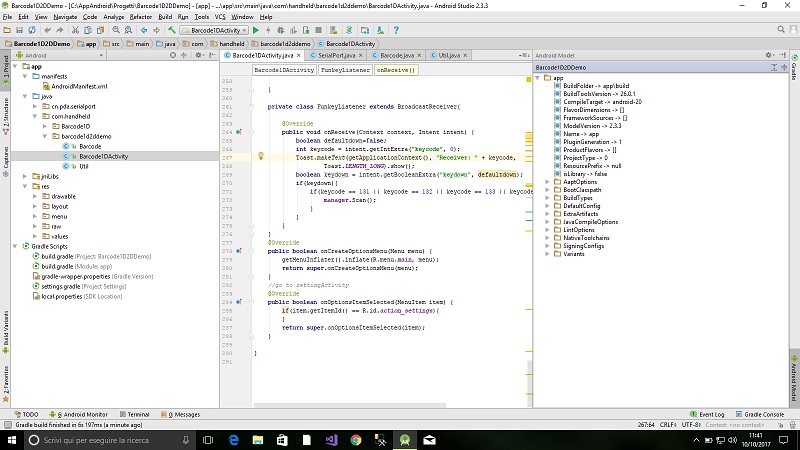The image size is (800, 450).
Task: Expand the jniLibs folder
Action: click(24, 176)
